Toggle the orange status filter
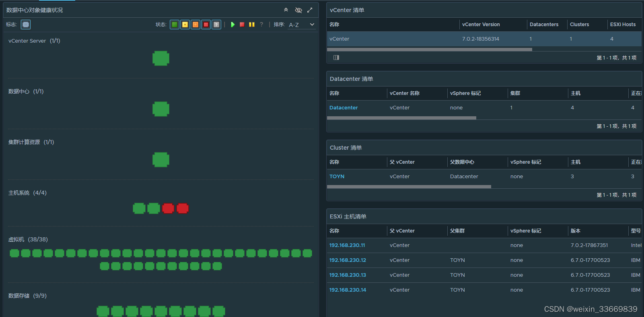Screen dimensions: 644x317 coord(195,25)
